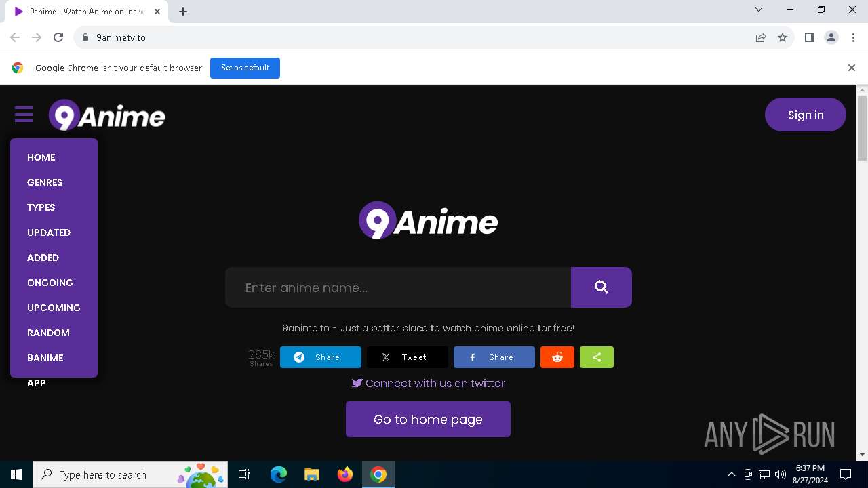Click Windows taskbar search box
The width and height of the screenshot is (868, 488).
(x=130, y=474)
